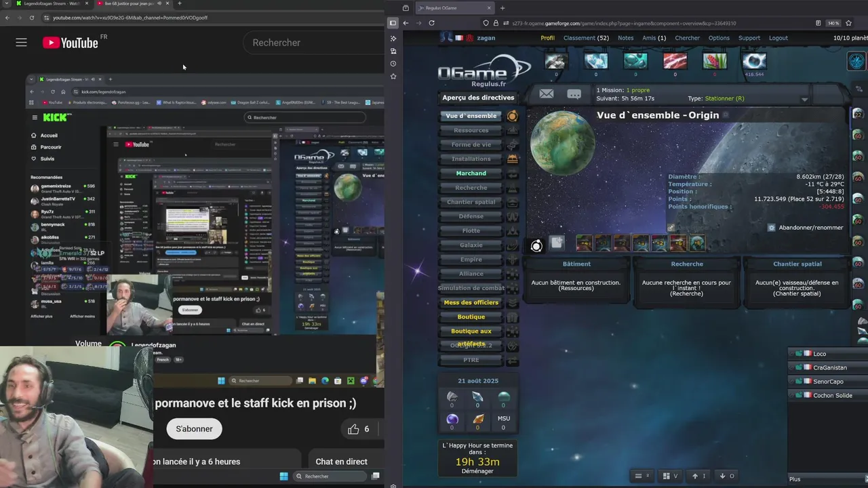
Task: Select chat contact Cochon Solide
Action: point(827,396)
